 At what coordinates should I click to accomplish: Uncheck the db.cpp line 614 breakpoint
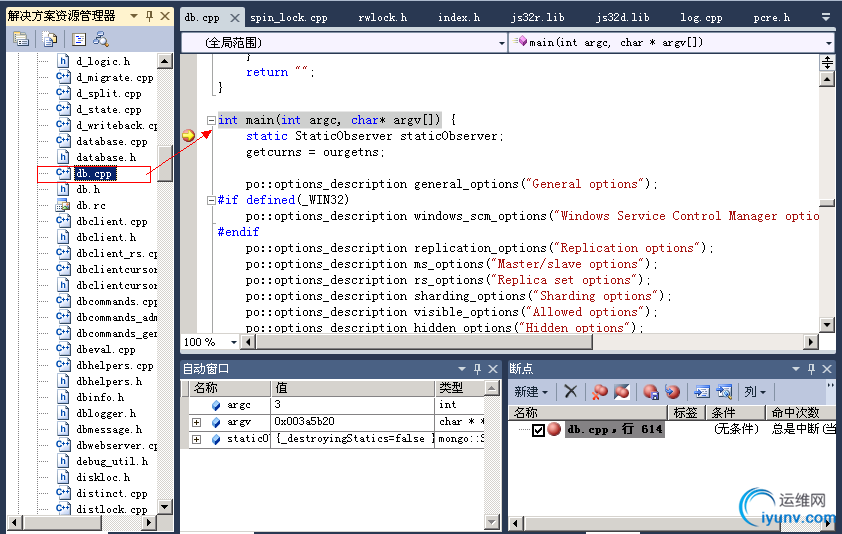[539, 430]
